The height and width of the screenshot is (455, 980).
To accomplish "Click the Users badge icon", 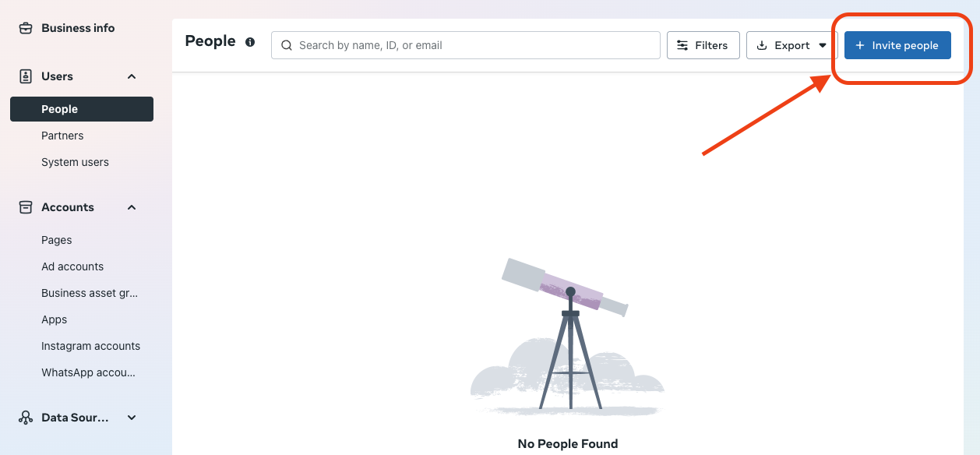I will (x=26, y=76).
